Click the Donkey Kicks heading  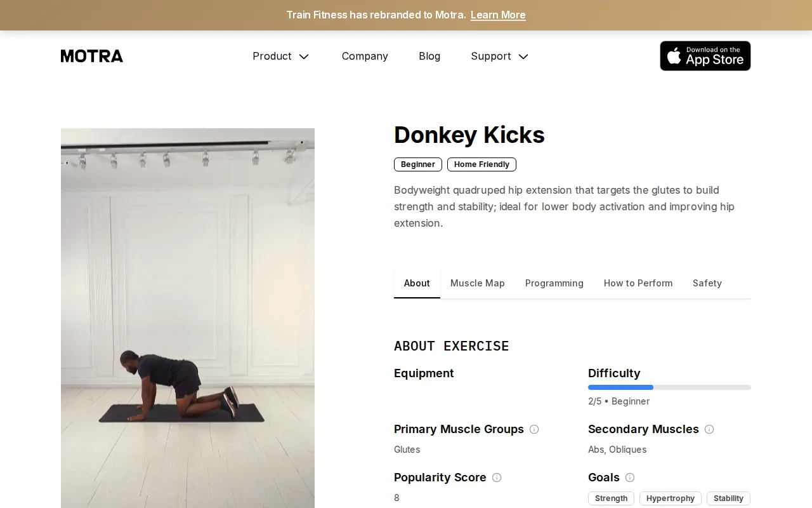(469, 135)
